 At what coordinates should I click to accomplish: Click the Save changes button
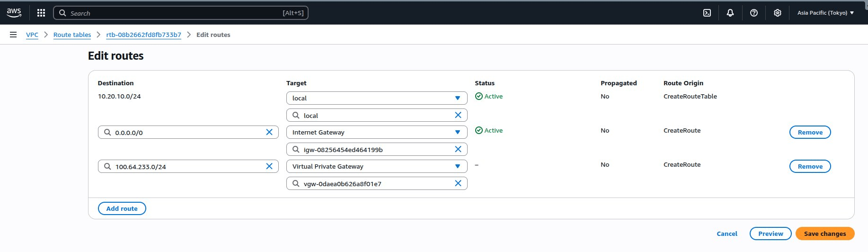coord(824,234)
